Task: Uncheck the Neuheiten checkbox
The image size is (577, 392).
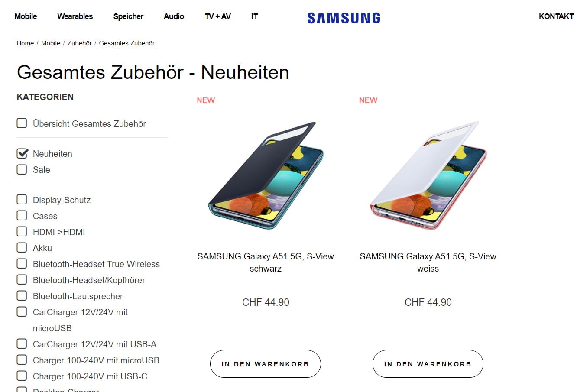Action: pos(22,153)
